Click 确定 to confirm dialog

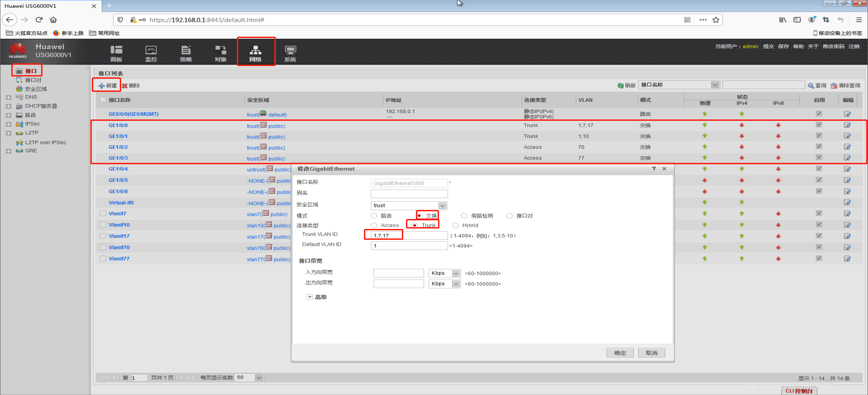[620, 353]
